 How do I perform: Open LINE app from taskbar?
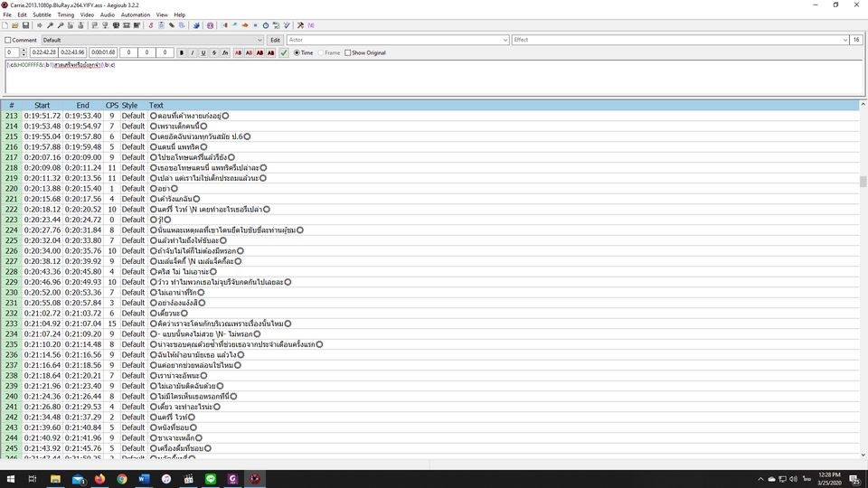[211, 479]
